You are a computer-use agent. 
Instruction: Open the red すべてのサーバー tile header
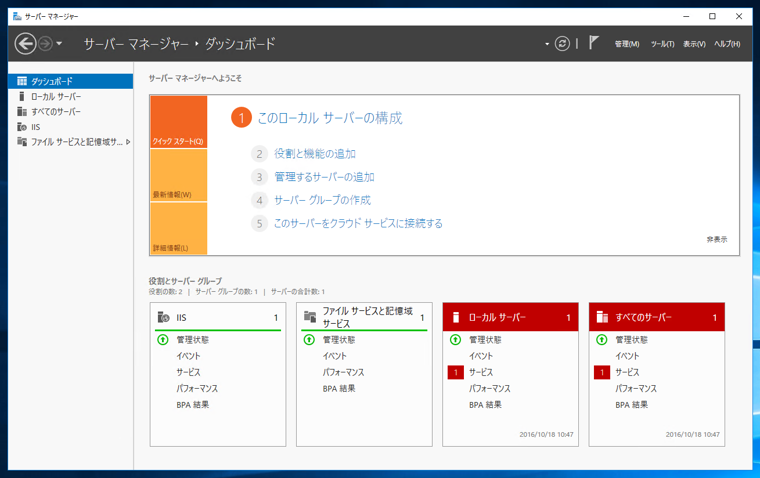[x=657, y=317]
